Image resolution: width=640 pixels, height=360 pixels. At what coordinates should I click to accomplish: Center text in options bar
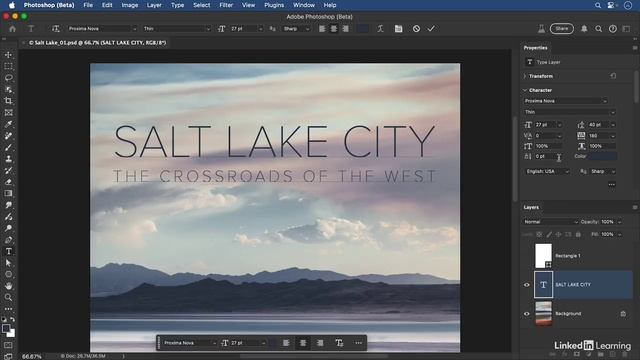click(334, 29)
